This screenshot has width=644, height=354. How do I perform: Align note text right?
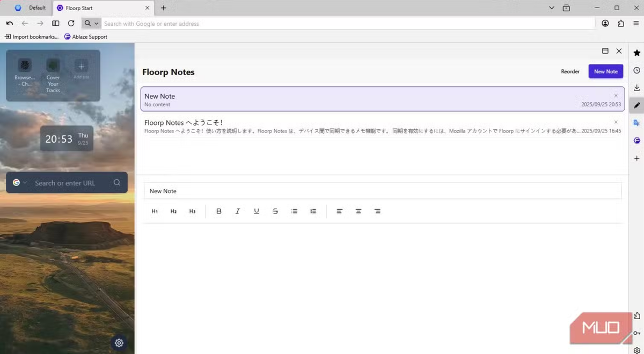(x=377, y=211)
